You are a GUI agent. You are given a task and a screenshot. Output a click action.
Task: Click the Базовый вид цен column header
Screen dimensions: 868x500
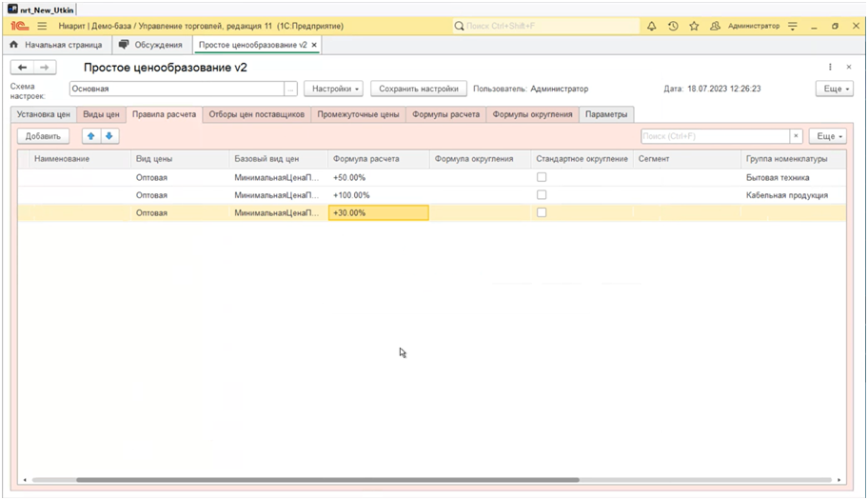tap(279, 159)
